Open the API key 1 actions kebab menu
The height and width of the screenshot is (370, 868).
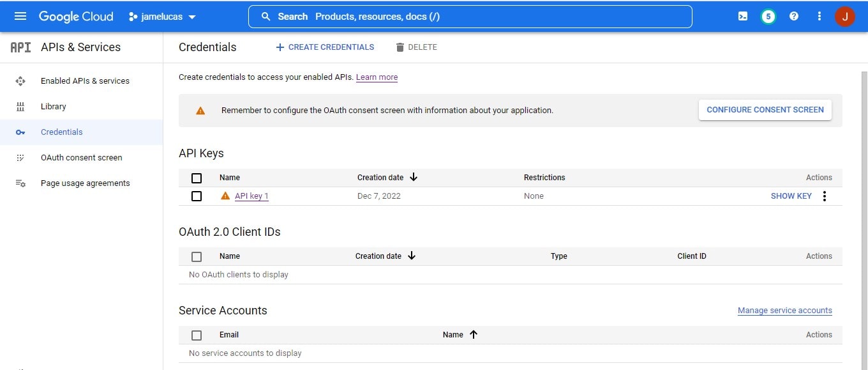coord(825,196)
